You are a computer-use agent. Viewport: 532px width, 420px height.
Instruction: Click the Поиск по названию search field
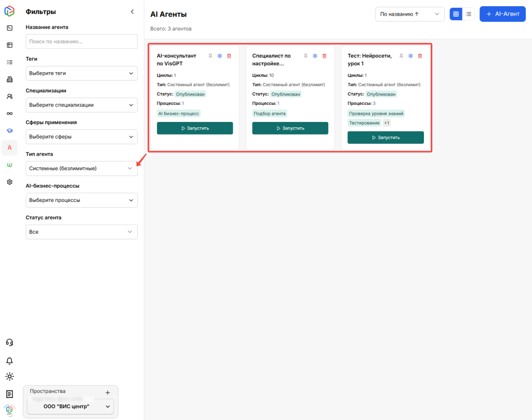(x=82, y=42)
